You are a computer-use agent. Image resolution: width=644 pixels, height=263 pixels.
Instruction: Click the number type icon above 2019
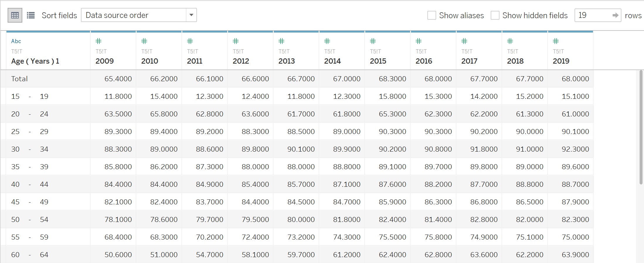tap(556, 41)
